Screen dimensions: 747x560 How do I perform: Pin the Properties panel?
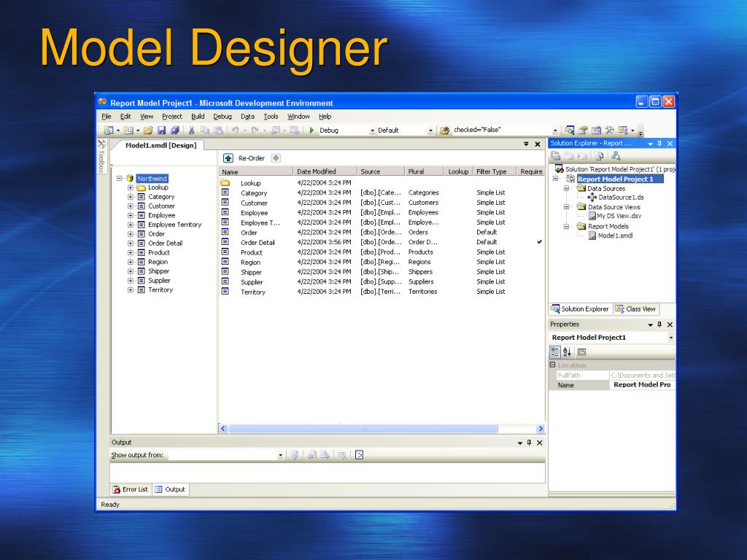click(659, 324)
